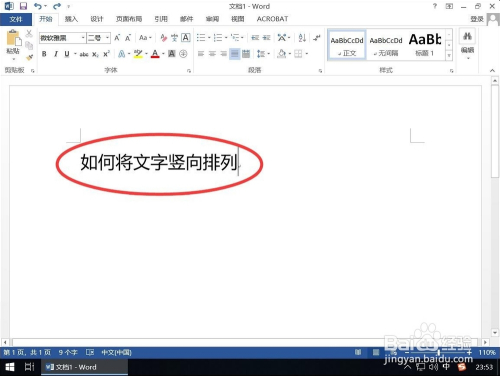Viewport: 500px width, 376px height.
Task: Toggle strikethrough formatting
Action: [x=84, y=54]
